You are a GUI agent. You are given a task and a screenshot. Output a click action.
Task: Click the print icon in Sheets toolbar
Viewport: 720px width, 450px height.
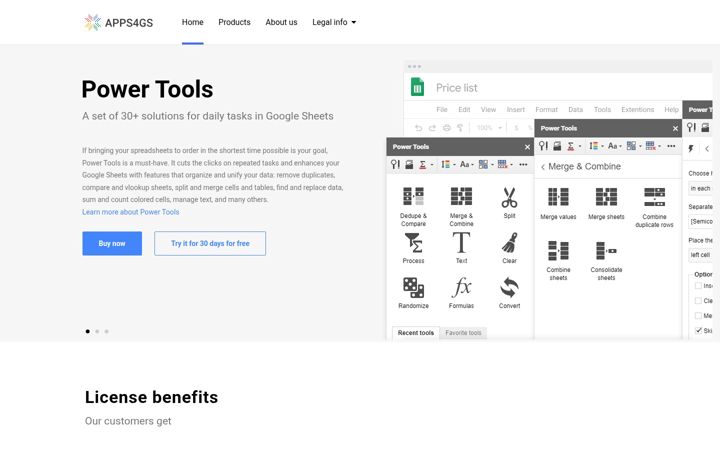[x=446, y=128]
